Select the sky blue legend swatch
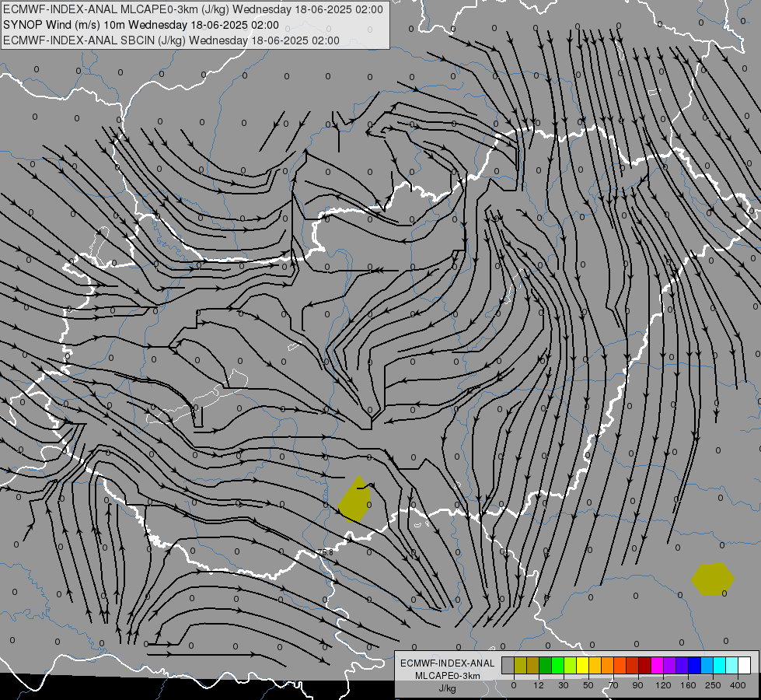Viewport: 761px width, 700px height. 707,665
